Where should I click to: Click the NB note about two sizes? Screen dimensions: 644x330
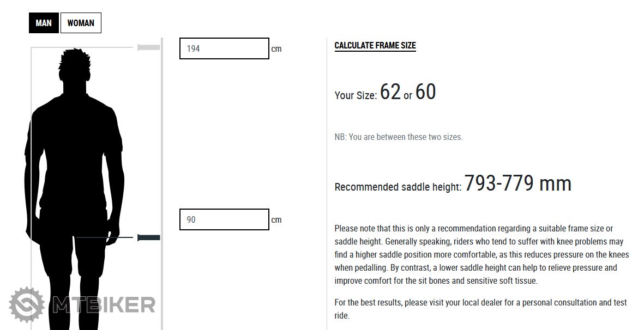click(x=399, y=137)
